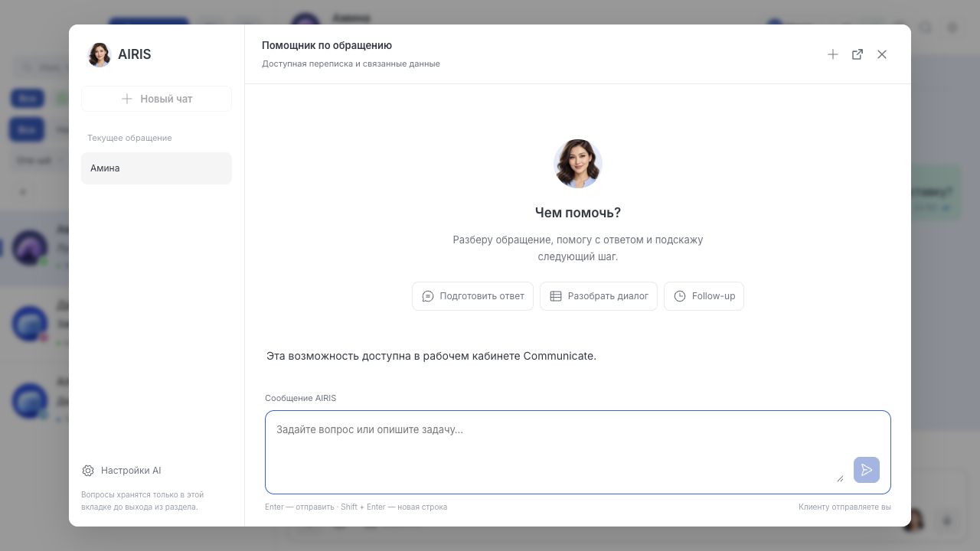
Task: Click the Communicate availability message text
Action: coord(431,356)
